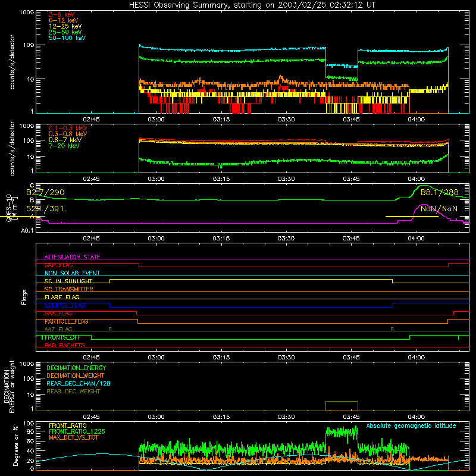Screen dimensions: 476x476
Task: Click the vertical Flags axis label
Action: 24,297
